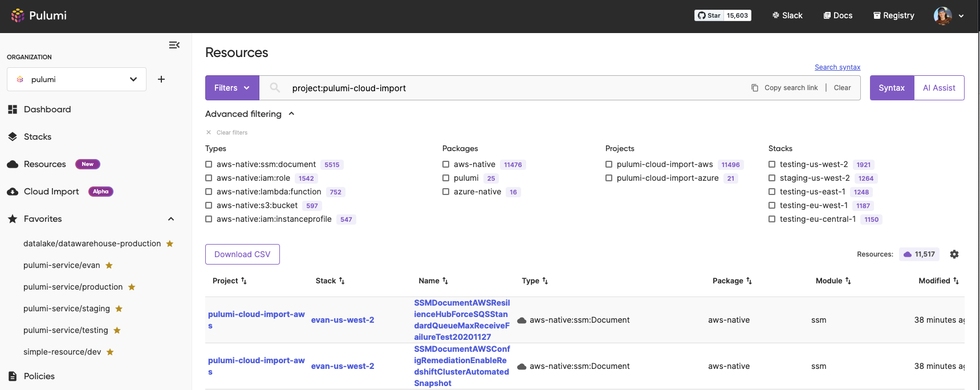980x390 pixels.
Task: Click the X icon beside Clear filters
Action: (209, 132)
